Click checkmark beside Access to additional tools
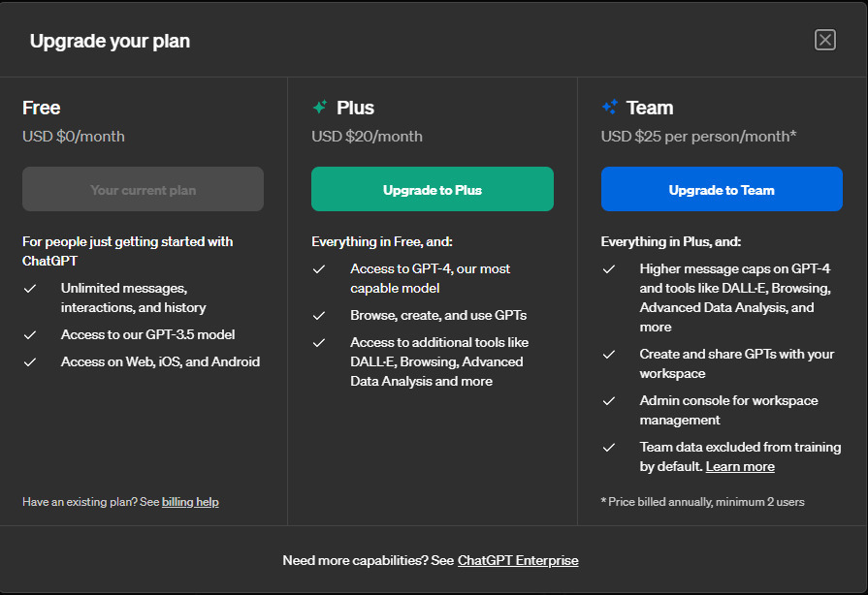The width and height of the screenshot is (868, 595). click(x=319, y=343)
